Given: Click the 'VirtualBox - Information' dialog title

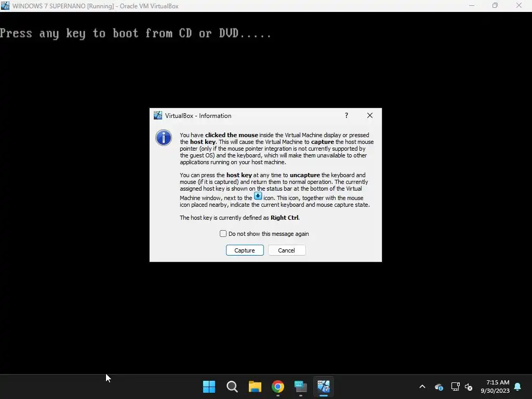Looking at the screenshot, I should 198,116.
